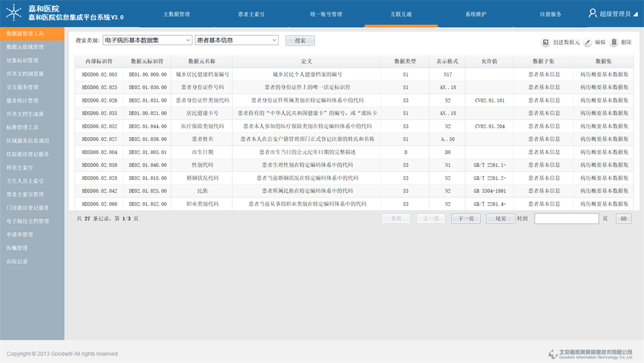Go to next page with 下一页

point(465,219)
